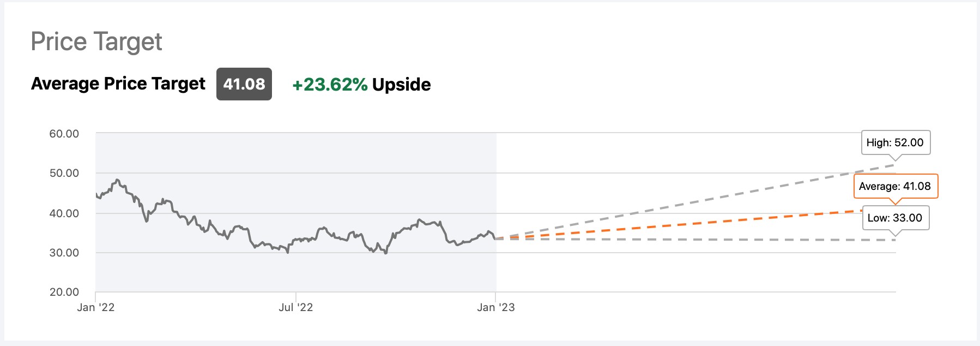This screenshot has height=346, width=980.
Task: Click the "Average Price Target" label
Action: point(118,83)
